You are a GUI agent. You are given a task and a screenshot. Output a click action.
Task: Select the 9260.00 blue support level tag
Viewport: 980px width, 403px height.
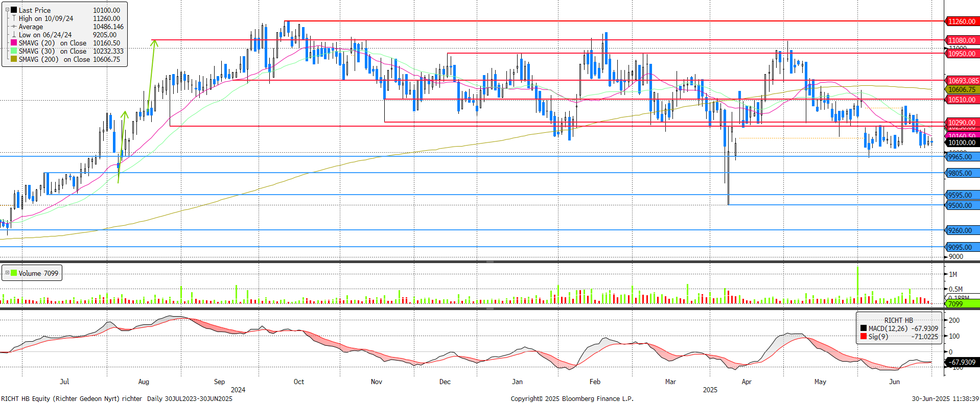click(963, 230)
